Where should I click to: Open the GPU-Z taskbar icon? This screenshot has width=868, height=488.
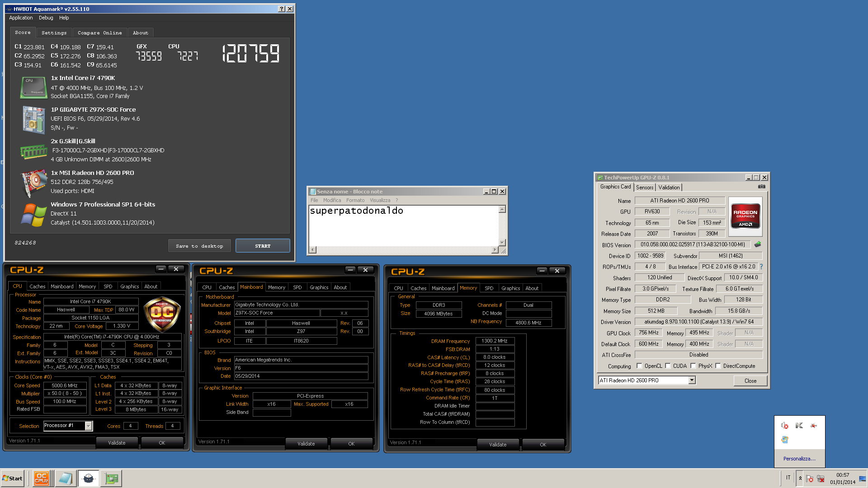click(x=111, y=478)
